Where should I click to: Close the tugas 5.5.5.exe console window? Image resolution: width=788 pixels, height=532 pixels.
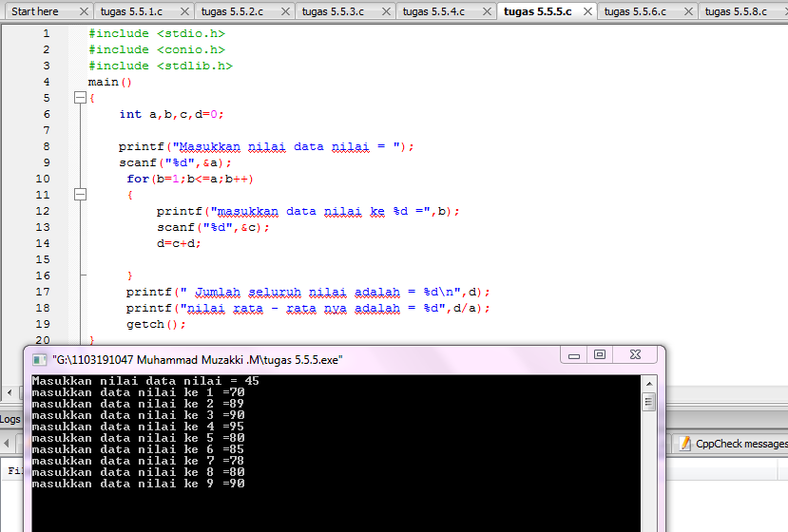635,354
